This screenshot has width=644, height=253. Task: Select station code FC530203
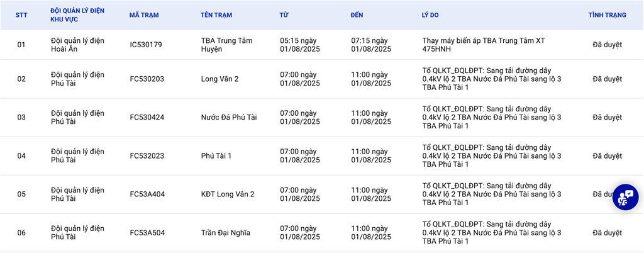pyautogui.click(x=147, y=79)
